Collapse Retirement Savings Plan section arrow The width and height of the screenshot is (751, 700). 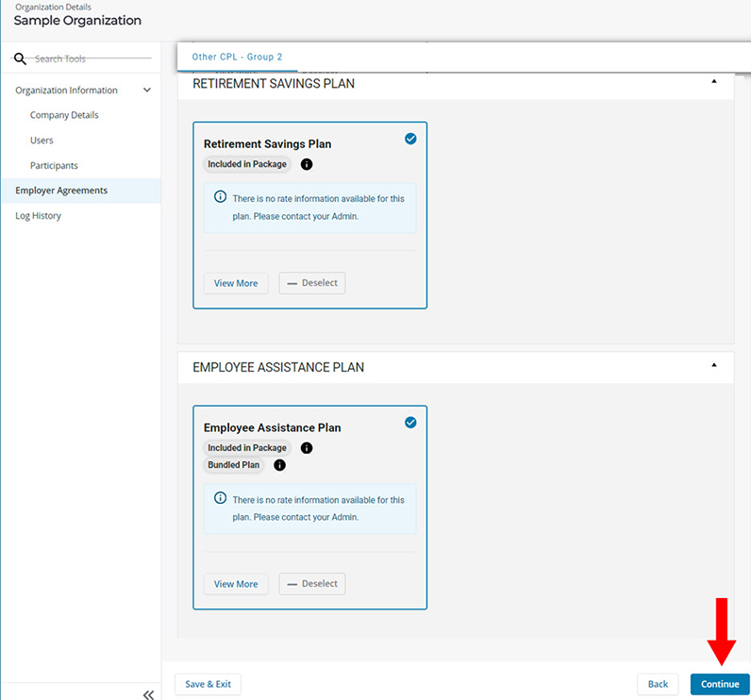713,81
